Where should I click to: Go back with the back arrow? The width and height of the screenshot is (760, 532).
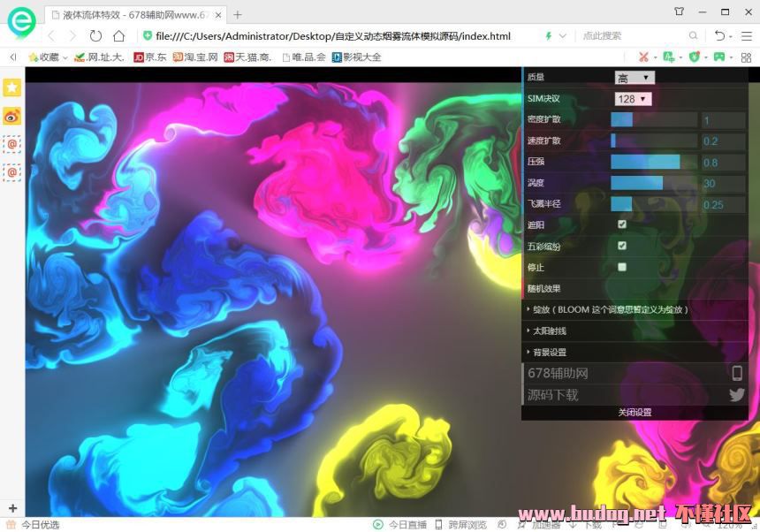coord(52,36)
